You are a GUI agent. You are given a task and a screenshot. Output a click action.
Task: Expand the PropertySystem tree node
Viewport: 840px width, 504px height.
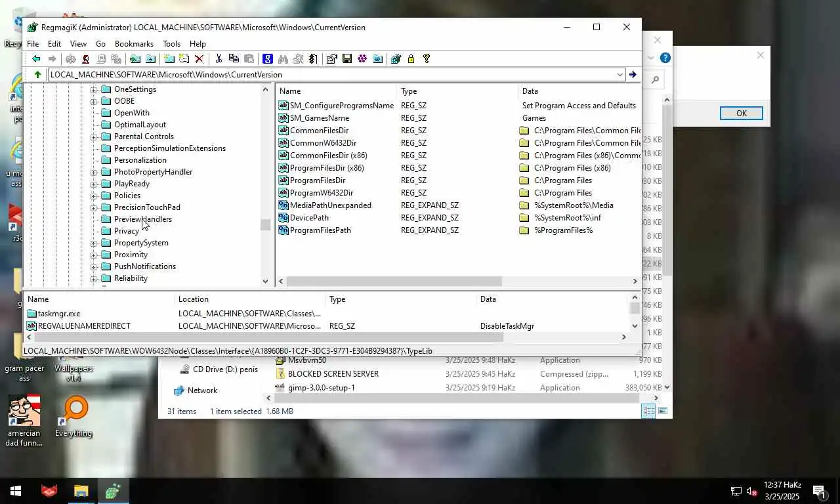93,243
